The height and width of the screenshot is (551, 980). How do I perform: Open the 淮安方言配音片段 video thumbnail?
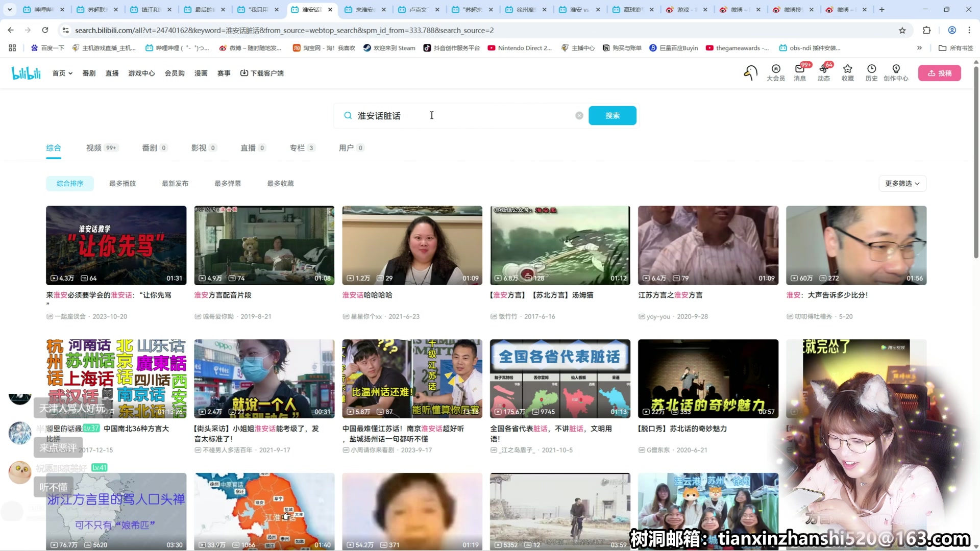pyautogui.click(x=264, y=245)
